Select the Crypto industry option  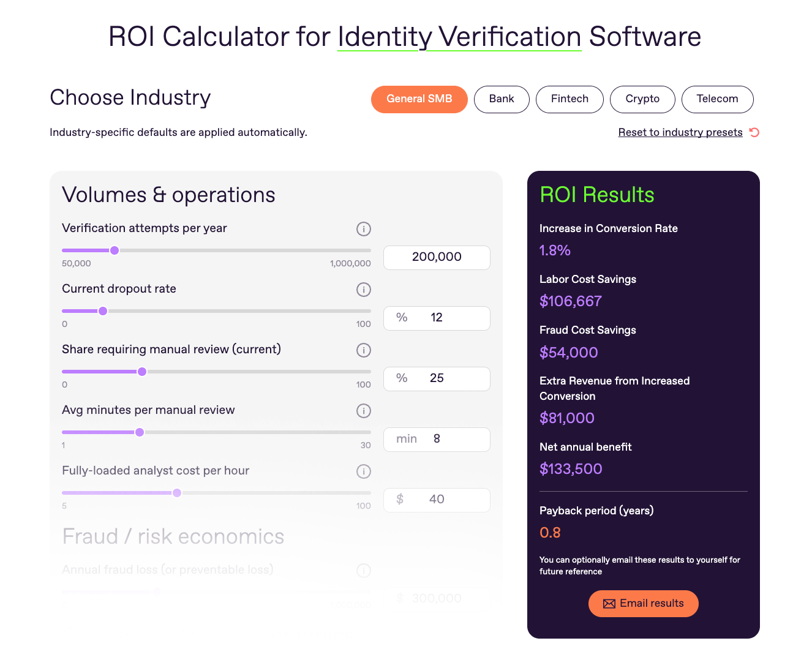642,99
